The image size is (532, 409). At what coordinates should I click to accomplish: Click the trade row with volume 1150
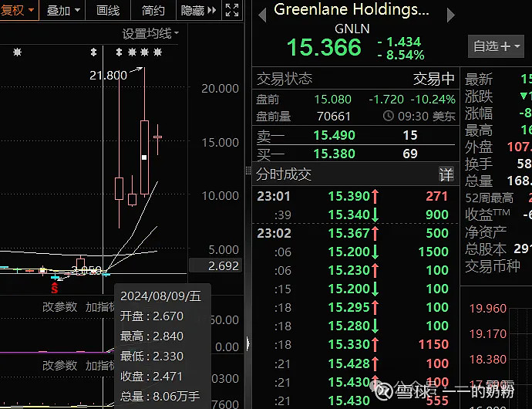[355, 344]
